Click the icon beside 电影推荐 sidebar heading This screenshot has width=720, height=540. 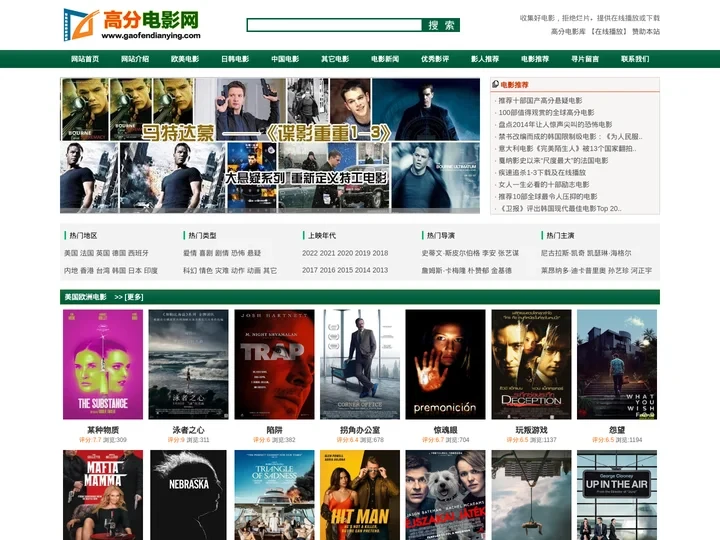[x=495, y=84]
